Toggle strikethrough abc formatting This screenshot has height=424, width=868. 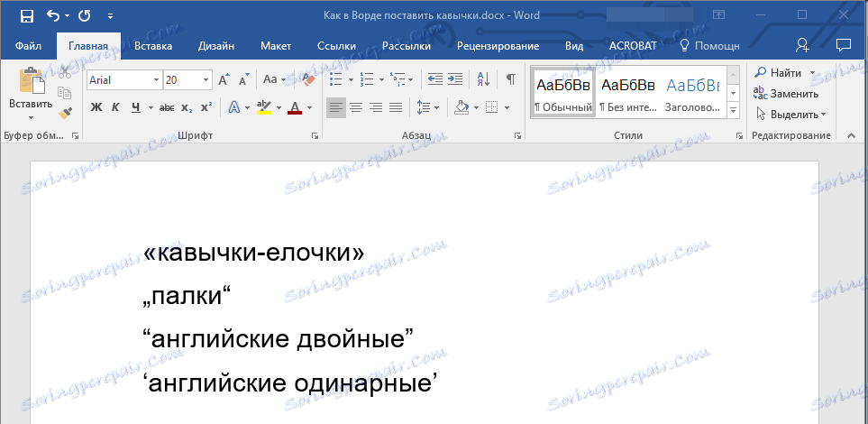(167, 107)
